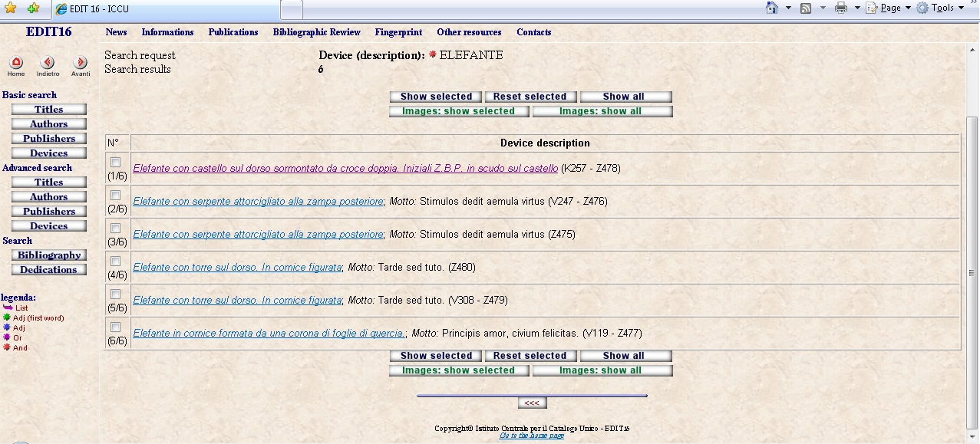The width and height of the screenshot is (980, 444).
Task: Open the 'Elefante in cornice formata' link
Action: [x=269, y=334]
